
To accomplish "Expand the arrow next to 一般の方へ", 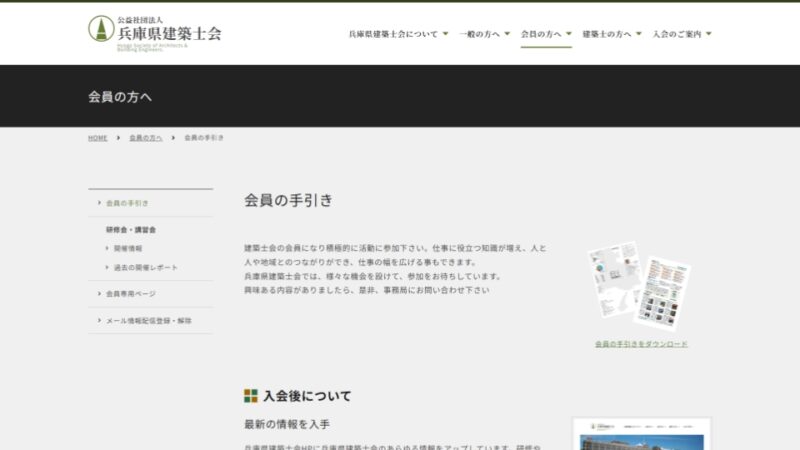I will pos(507,33).
